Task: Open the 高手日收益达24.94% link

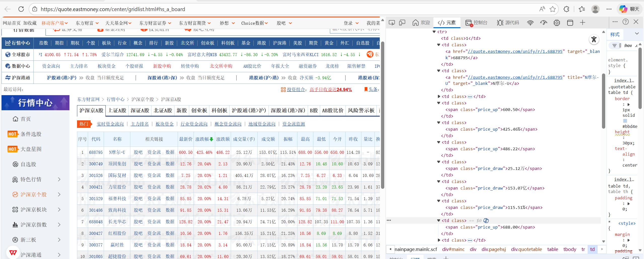Action: click(x=331, y=89)
